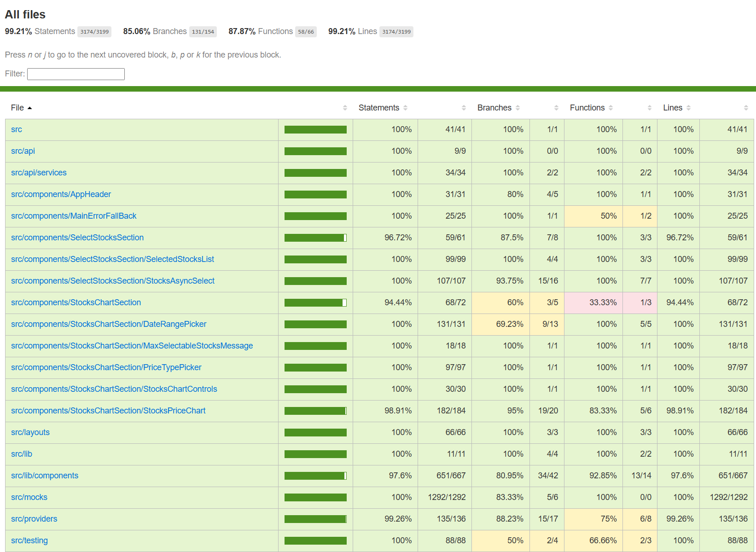Screen dimensions: 756x552
Task: Open the src folder report
Action: point(17,129)
